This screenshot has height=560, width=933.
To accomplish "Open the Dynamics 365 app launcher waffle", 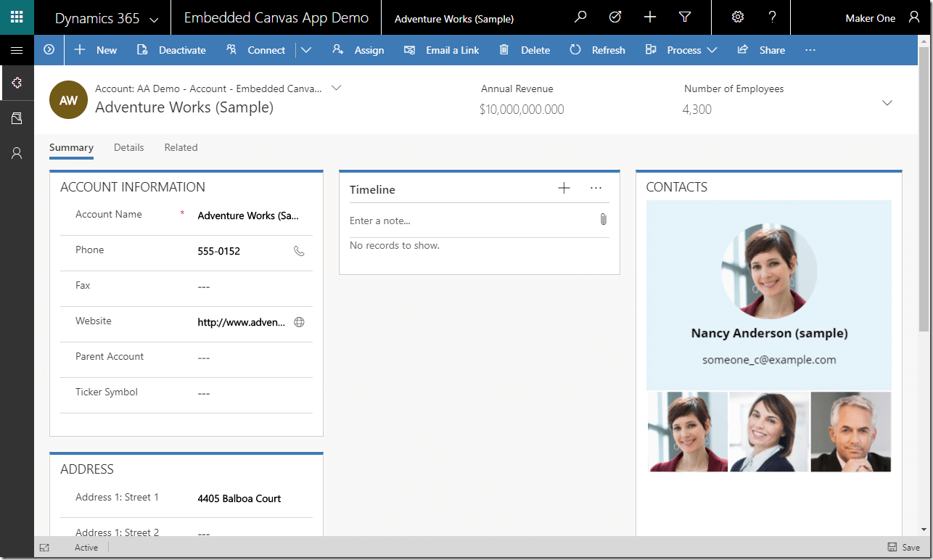I will pos(16,16).
